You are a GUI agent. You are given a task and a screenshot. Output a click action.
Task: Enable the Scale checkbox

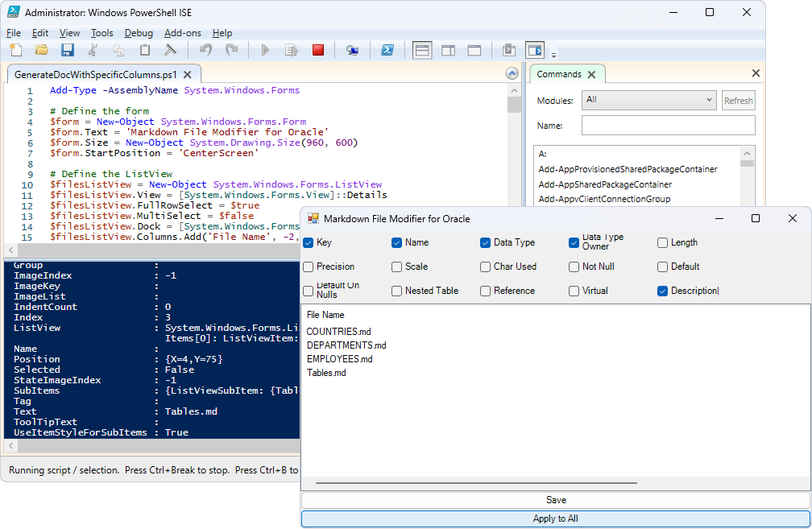[x=396, y=267]
